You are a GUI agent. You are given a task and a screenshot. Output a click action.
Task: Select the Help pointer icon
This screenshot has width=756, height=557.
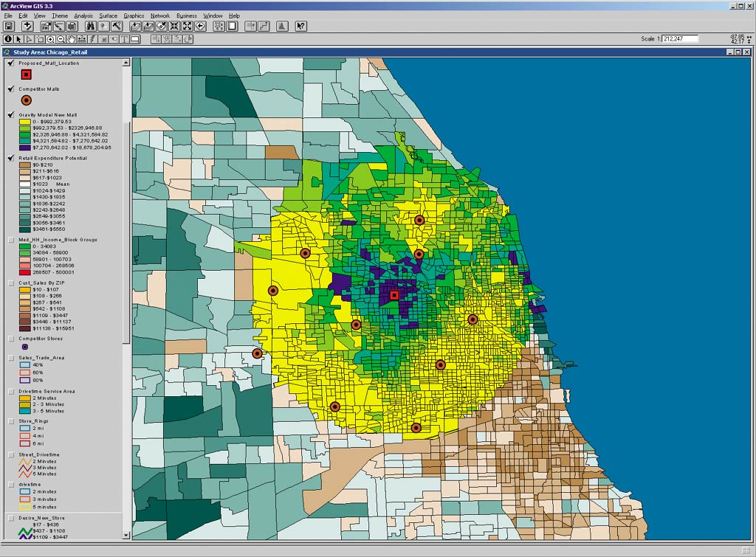[x=300, y=25]
